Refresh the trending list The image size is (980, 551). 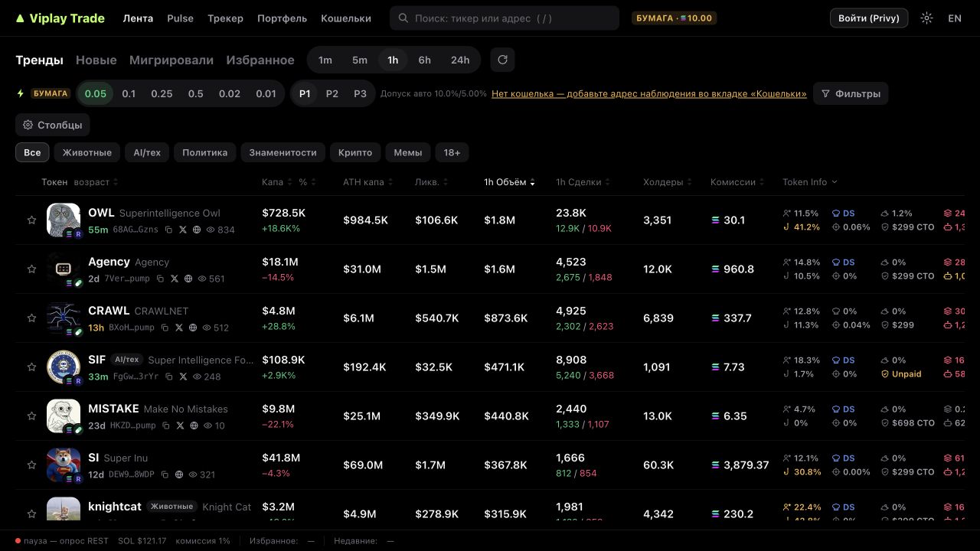[x=502, y=60]
